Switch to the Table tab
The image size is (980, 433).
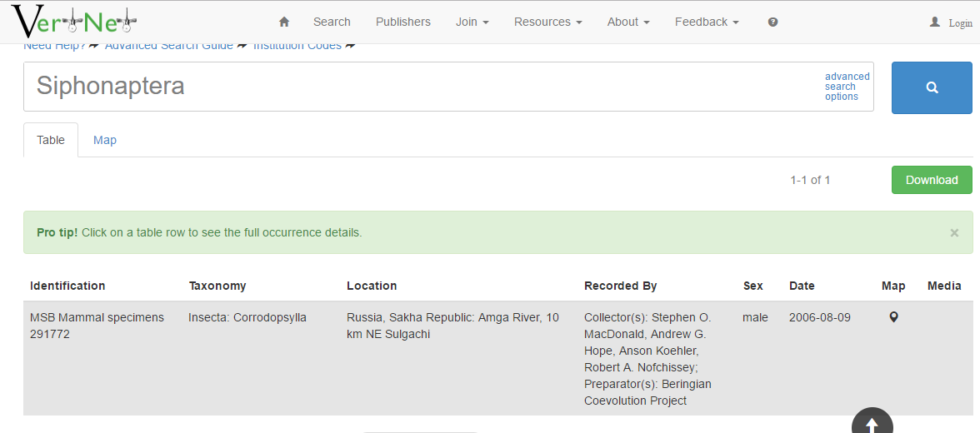(51, 140)
